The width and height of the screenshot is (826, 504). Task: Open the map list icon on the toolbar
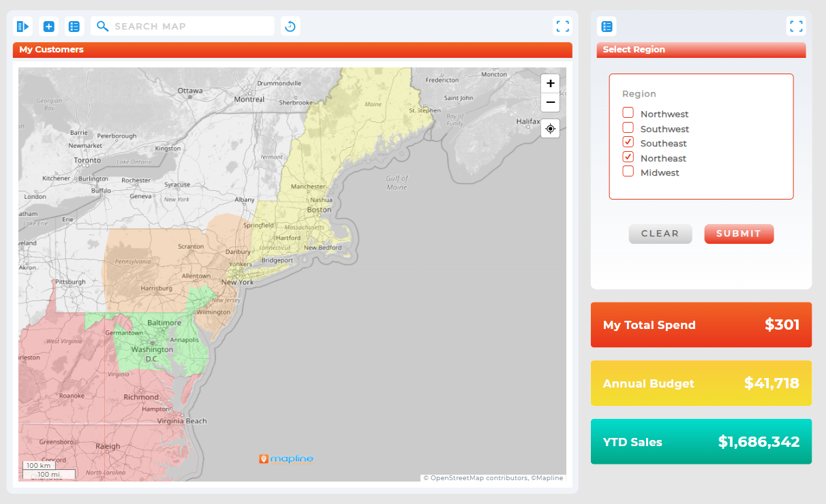pos(75,26)
